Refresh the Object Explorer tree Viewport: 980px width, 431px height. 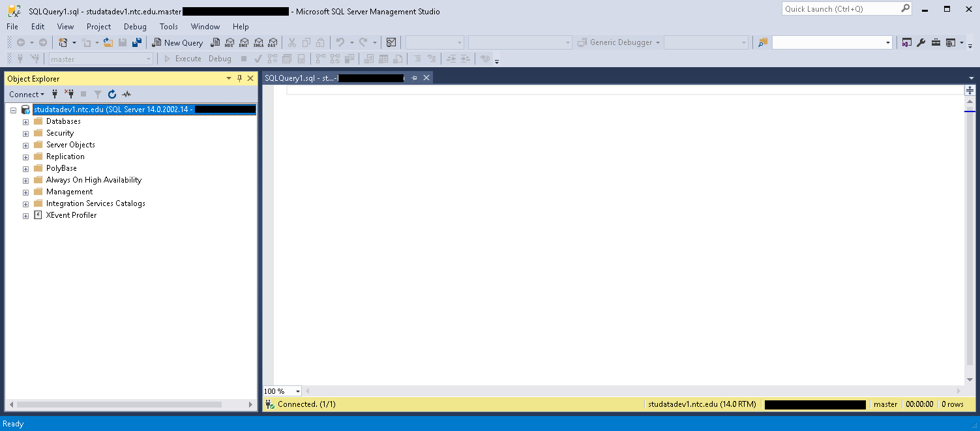coord(112,94)
